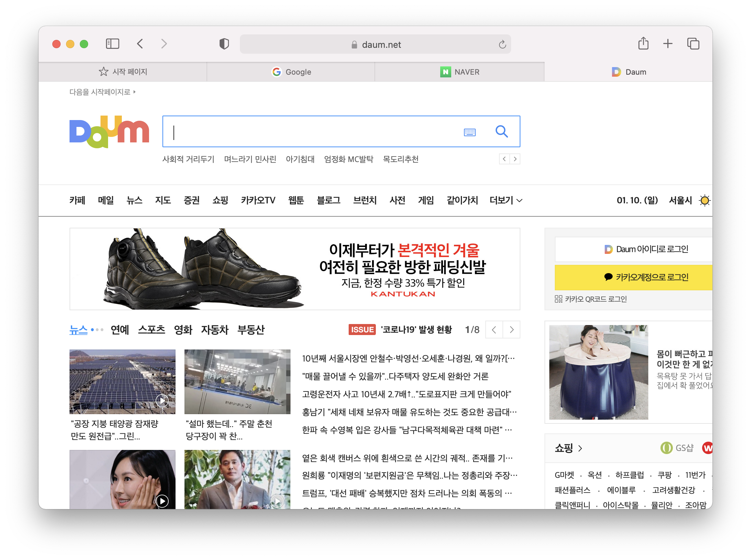Show next suggested keywords with the right arrow
The height and width of the screenshot is (560, 751).
(515, 159)
